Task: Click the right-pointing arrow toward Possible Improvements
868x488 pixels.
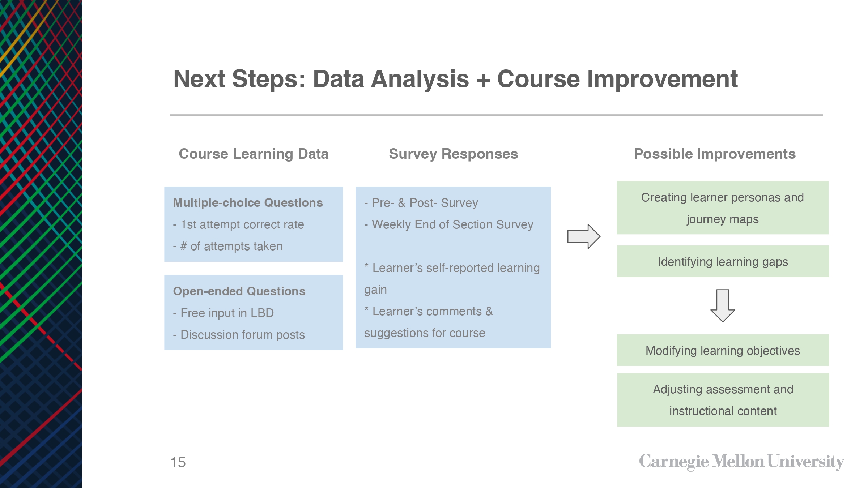Action: (584, 236)
